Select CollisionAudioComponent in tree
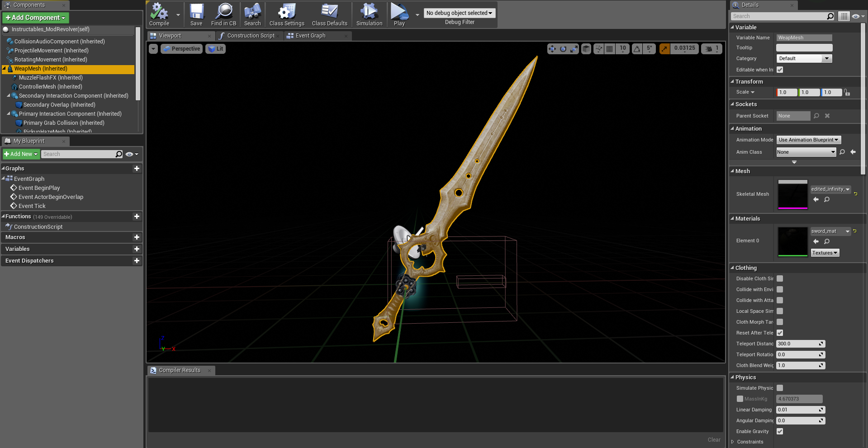Viewport: 868px width, 448px height. 59,42
